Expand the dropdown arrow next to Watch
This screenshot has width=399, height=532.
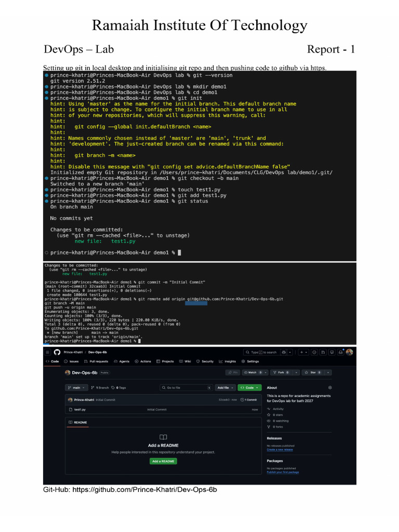coord(265,373)
